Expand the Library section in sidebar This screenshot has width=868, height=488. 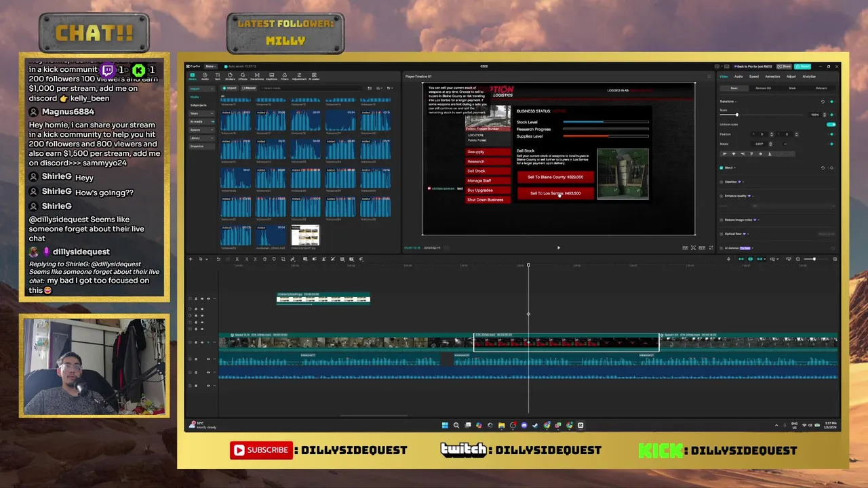201,138
